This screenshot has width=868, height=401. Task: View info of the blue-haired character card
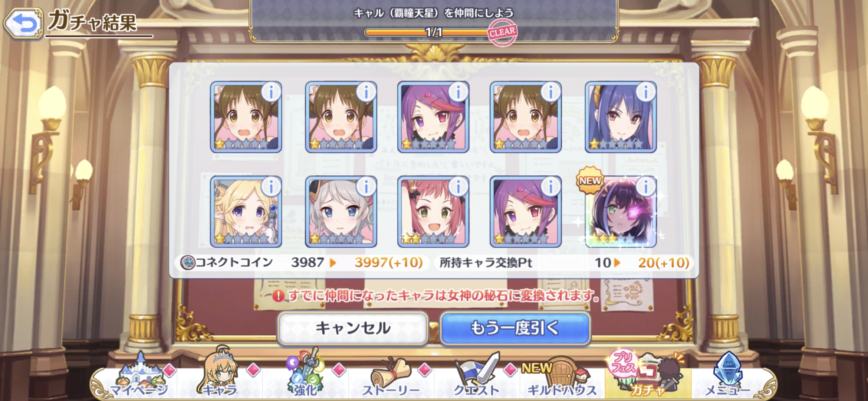click(646, 92)
